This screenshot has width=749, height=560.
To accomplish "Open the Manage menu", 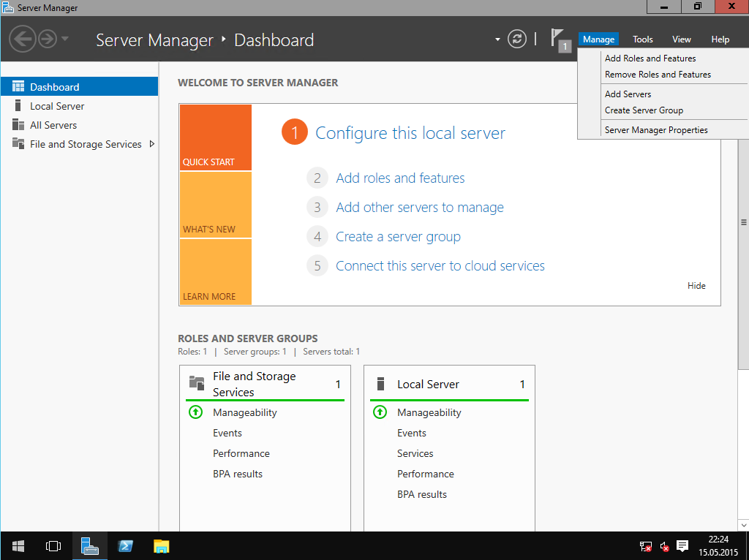I will pos(598,39).
